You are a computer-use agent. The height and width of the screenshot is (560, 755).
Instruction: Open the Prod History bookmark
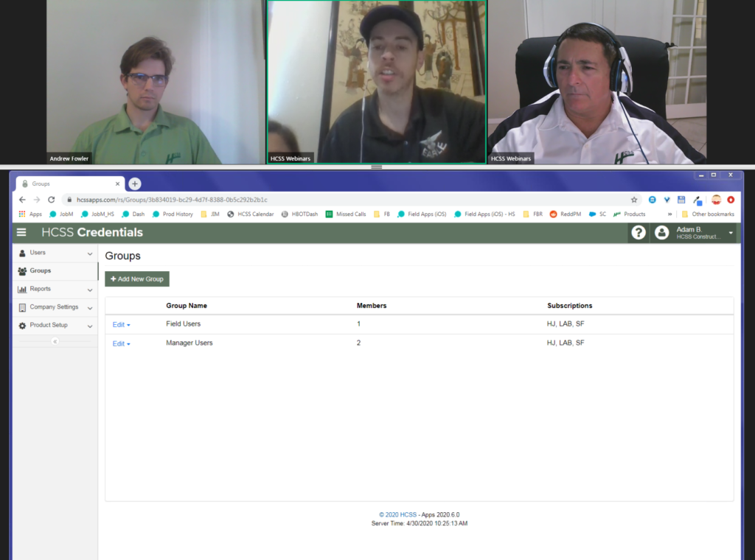pos(173,214)
